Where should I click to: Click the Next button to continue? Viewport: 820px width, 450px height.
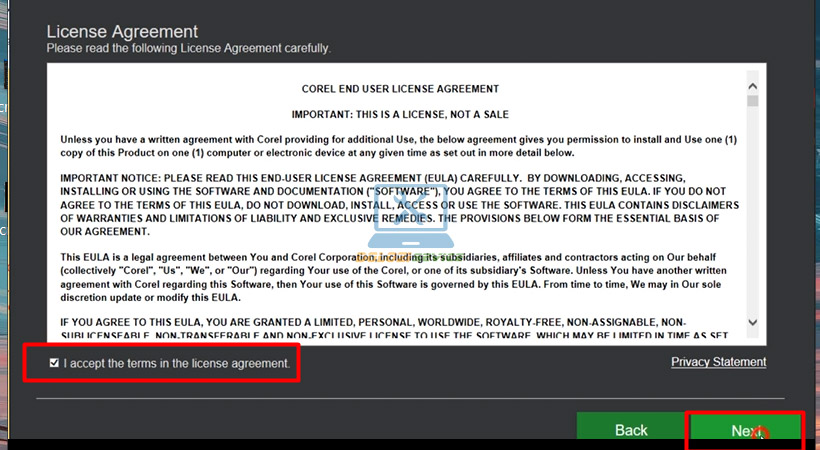pyautogui.click(x=745, y=430)
